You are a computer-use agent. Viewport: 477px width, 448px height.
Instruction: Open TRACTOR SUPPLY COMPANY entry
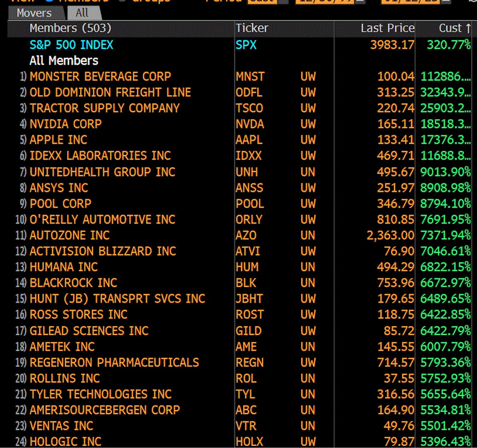pyautogui.click(x=105, y=108)
